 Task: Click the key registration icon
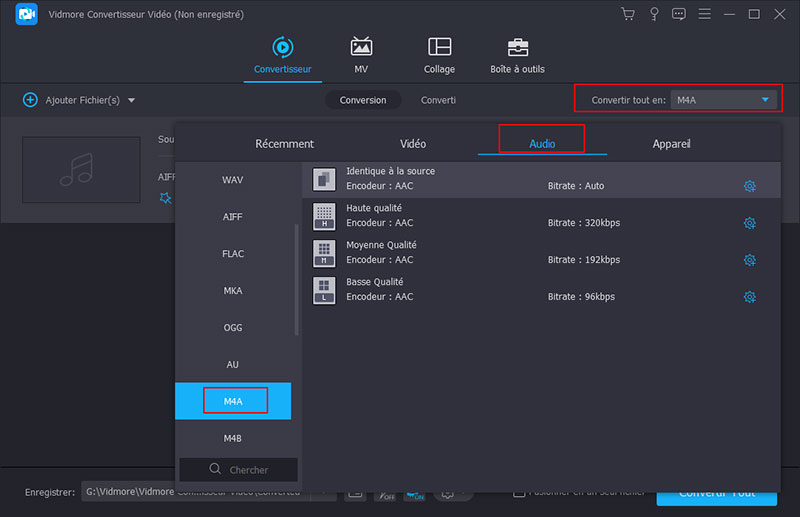[x=654, y=14]
